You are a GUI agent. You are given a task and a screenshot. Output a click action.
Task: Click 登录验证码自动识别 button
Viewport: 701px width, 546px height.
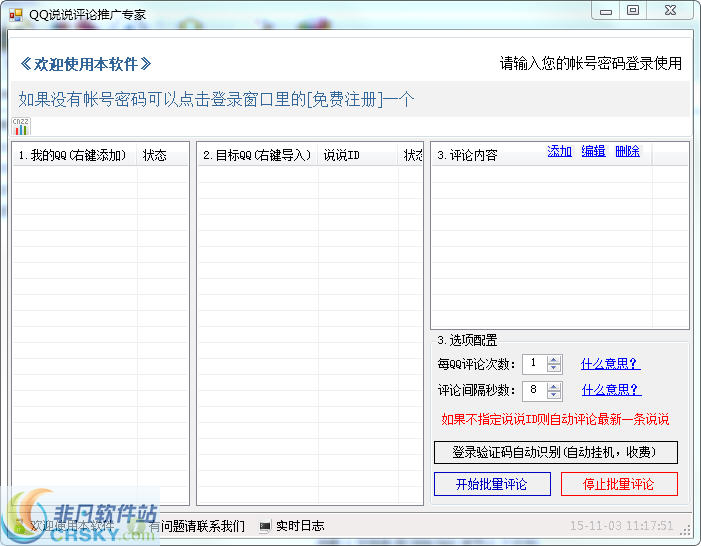pyautogui.click(x=556, y=453)
